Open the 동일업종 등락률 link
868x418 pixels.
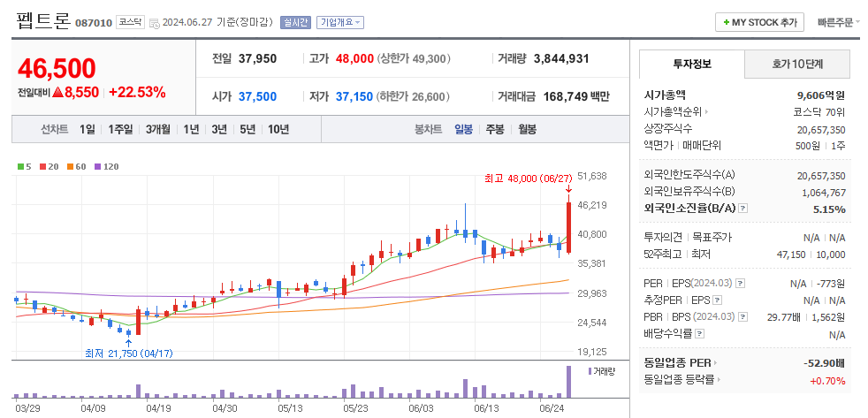(x=682, y=380)
